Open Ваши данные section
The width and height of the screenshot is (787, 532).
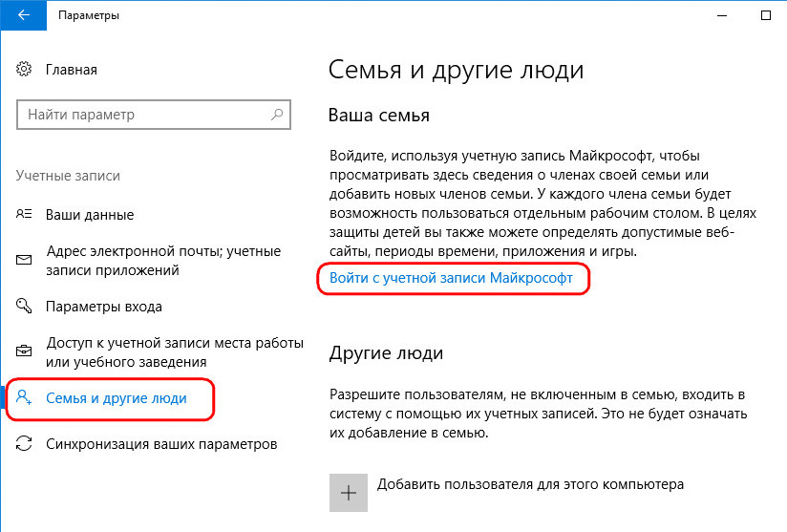tap(90, 214)
